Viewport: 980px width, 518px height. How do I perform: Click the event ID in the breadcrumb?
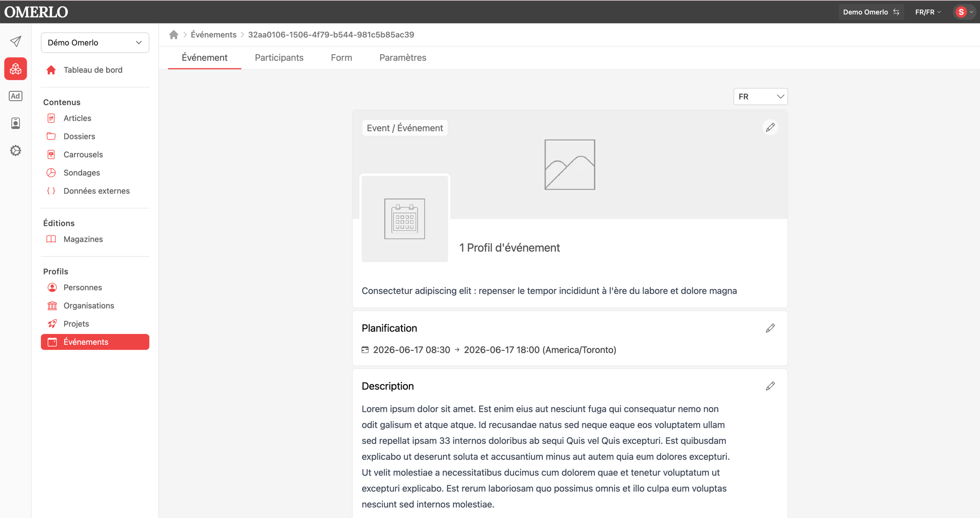[x=331, y=35]
